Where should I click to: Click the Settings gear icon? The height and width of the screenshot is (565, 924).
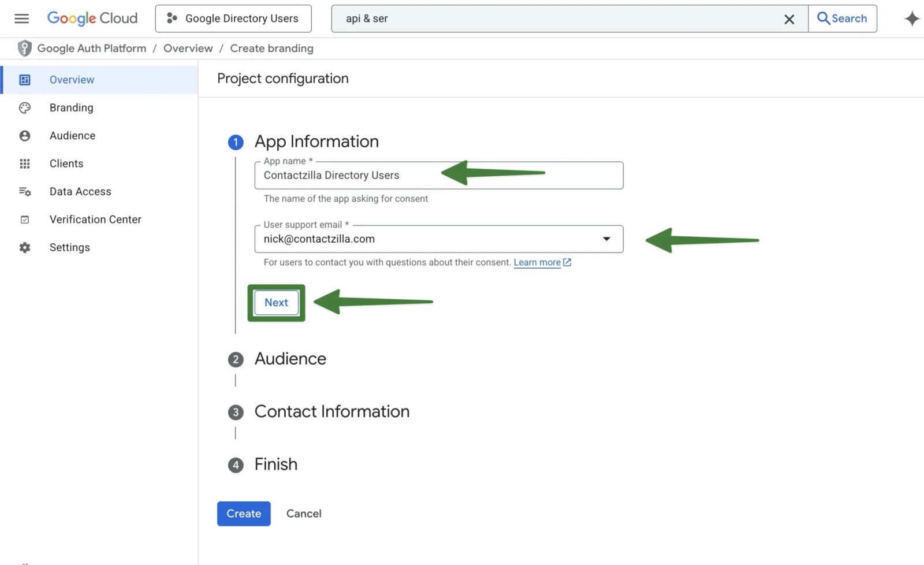point(25,247)
